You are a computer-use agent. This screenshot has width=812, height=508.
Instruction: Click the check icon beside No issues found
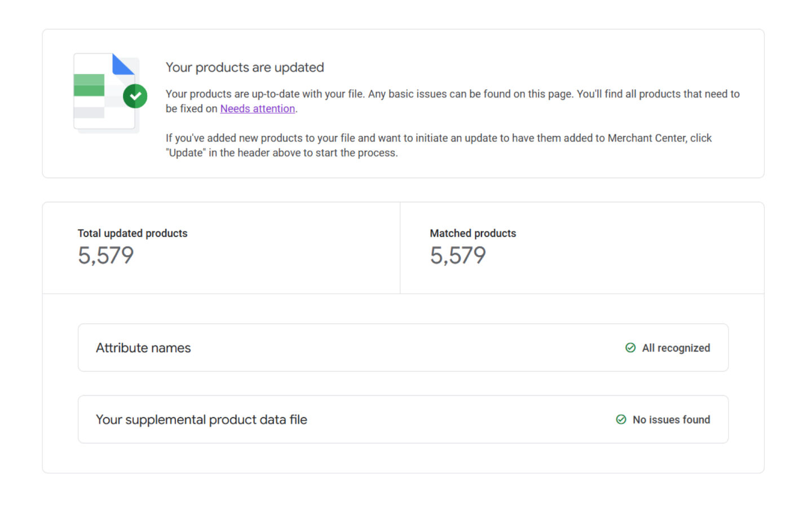pyautogui.click(x=621, y=419)
